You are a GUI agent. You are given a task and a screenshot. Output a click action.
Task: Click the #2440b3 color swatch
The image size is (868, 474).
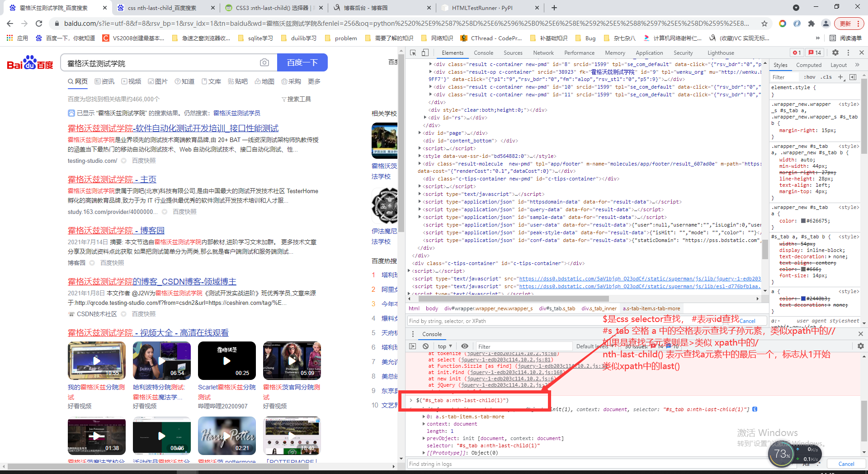click(x=803, y=299)
